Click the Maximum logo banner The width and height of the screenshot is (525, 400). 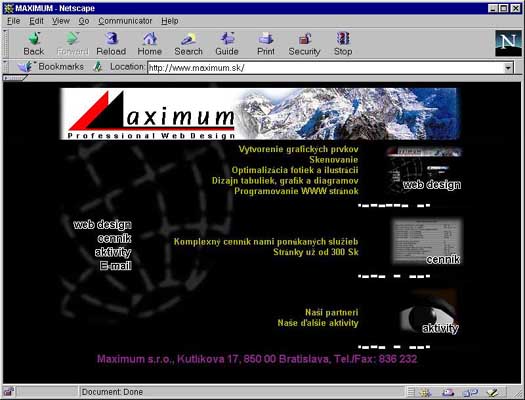(x=260, y=114)
